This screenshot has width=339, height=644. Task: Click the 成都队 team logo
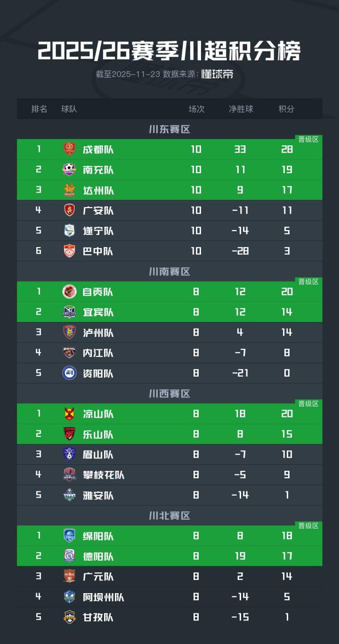click(70, 149)
